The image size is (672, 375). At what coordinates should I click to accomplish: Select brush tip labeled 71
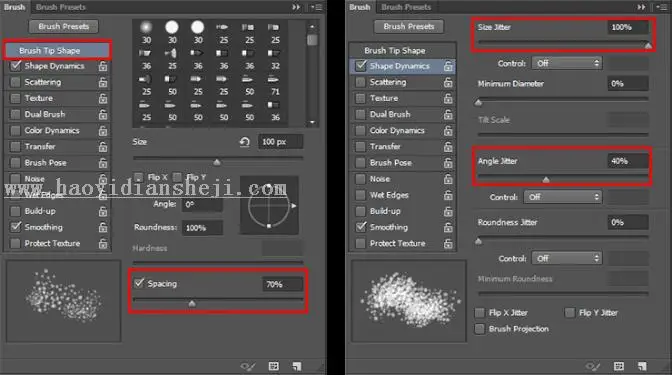click(275, 85)
